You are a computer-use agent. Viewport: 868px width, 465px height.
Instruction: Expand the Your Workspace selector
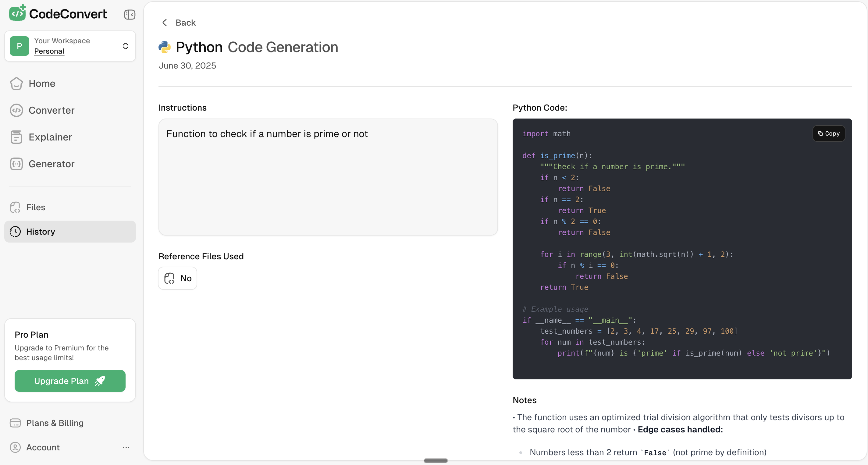click(125, 46)
